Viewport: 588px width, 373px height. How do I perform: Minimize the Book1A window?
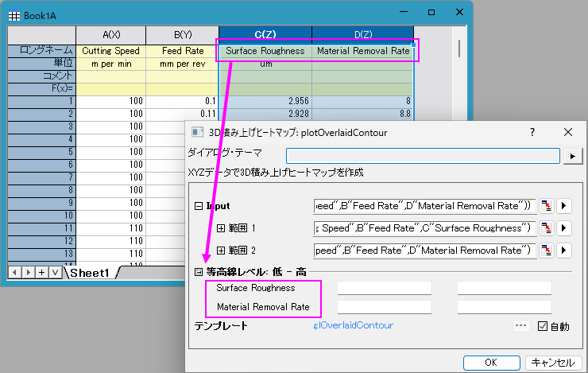point(404,13)
